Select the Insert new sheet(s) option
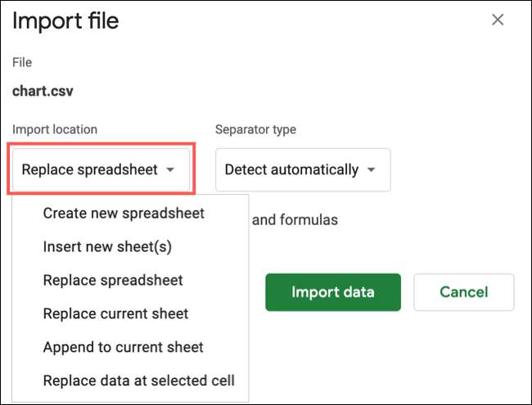The width and height of the screenshot is (532, 405). 107,246
